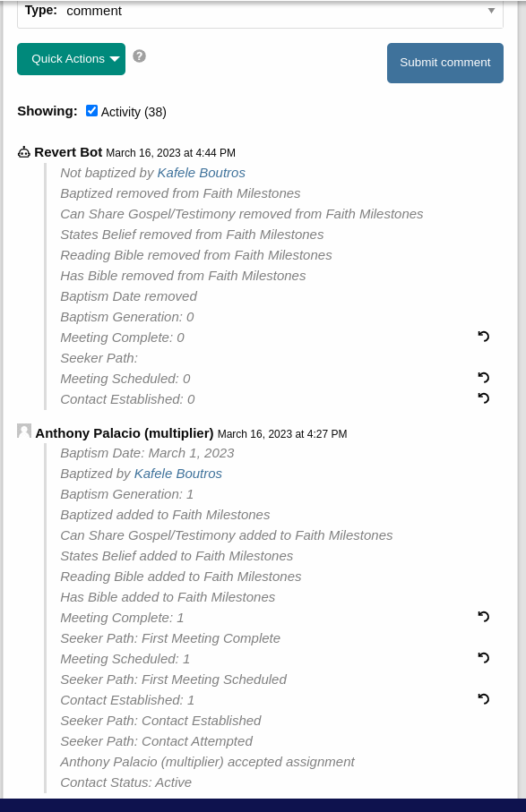
Task: Click the Anthony Palacio (multiplier) author name
Action: (125, 433)
